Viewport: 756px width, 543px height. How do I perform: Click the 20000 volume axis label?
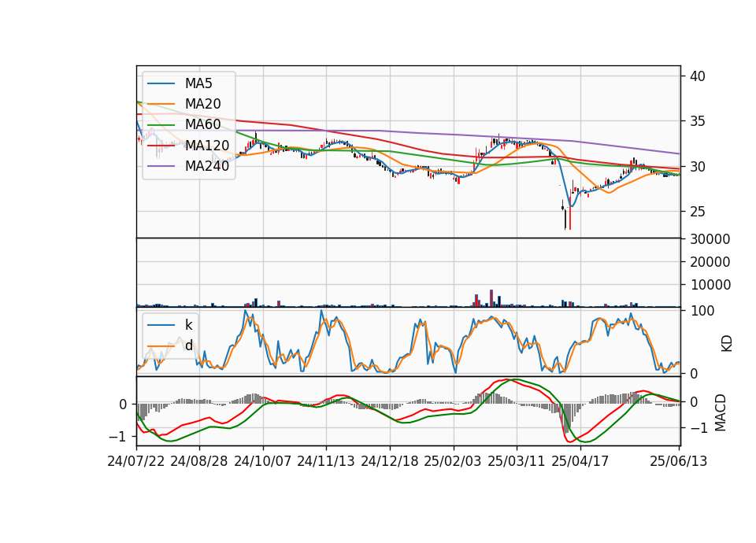[710, 262]
